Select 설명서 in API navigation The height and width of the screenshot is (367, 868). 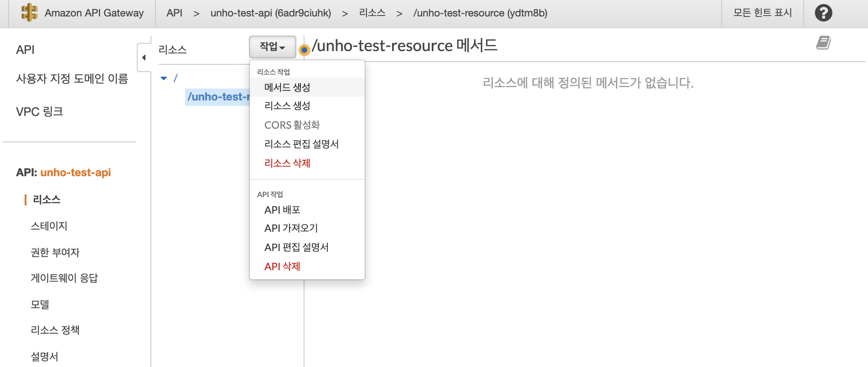pyautogui.click(x=44, y=357)
